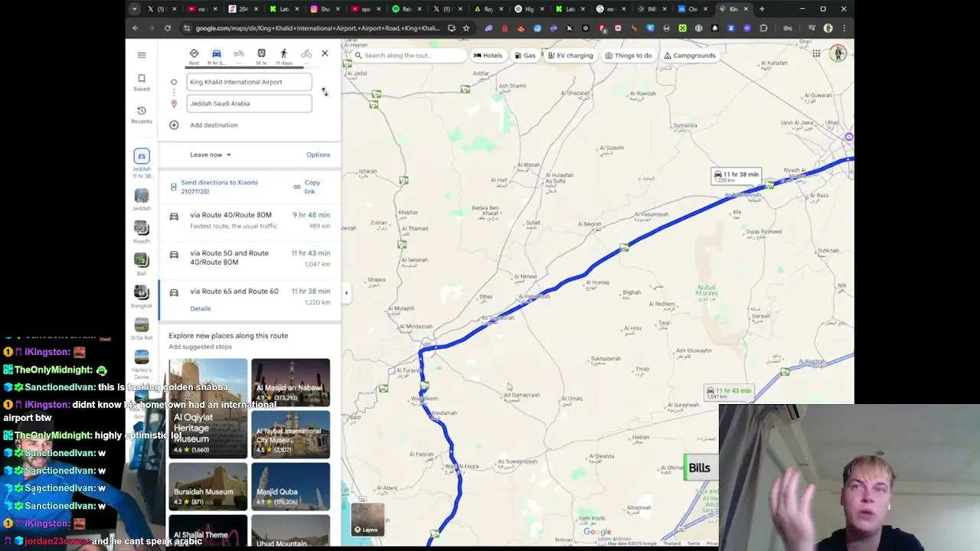Open the Saved places panel
Viewport: 980px width, 551px height.
tap(142, 83)
